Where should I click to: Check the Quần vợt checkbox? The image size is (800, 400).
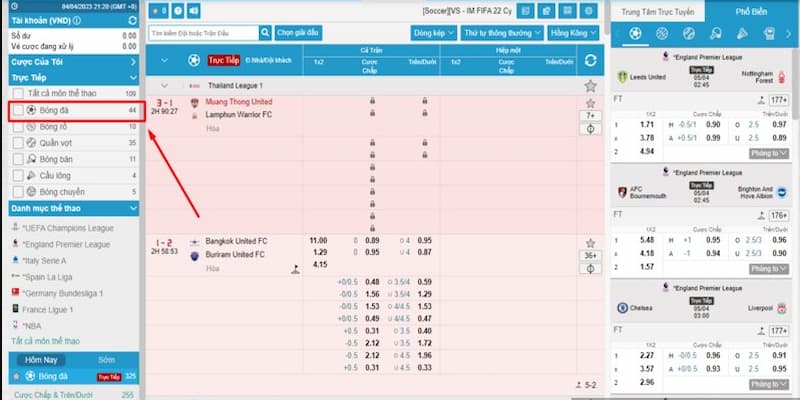click(x=18, y=143)
